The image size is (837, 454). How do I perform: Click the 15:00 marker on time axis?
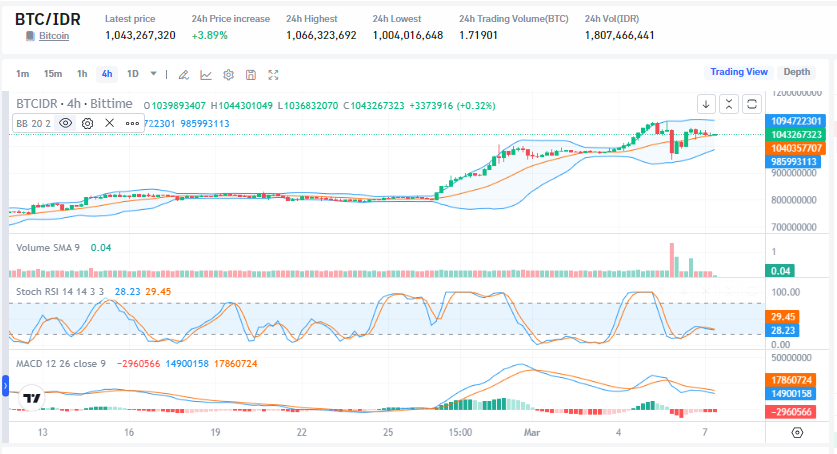pyautogui.click(x=460, y=432)
